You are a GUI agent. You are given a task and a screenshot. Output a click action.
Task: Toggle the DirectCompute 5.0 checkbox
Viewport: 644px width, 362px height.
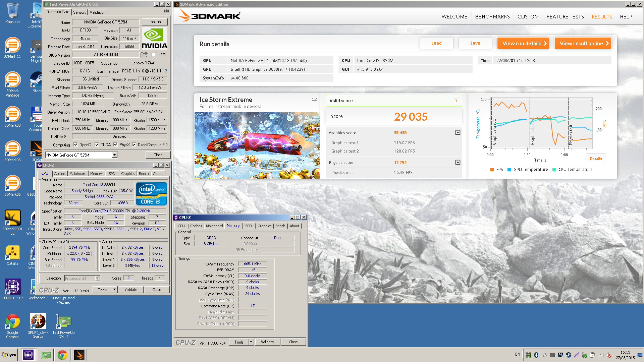tap(134, 145)
